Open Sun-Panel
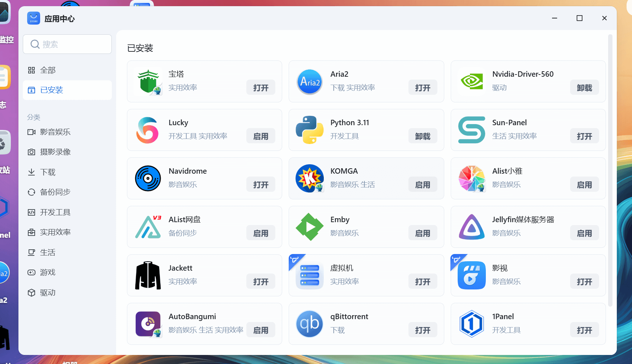This screenshot has width=632, height=364. (x=584, y=136)
